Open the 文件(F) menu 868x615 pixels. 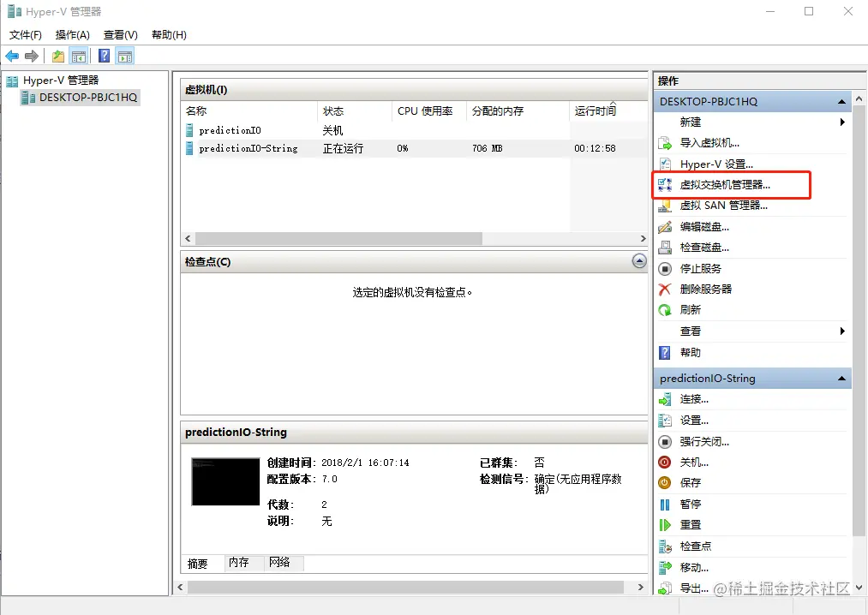coord(26,35)
